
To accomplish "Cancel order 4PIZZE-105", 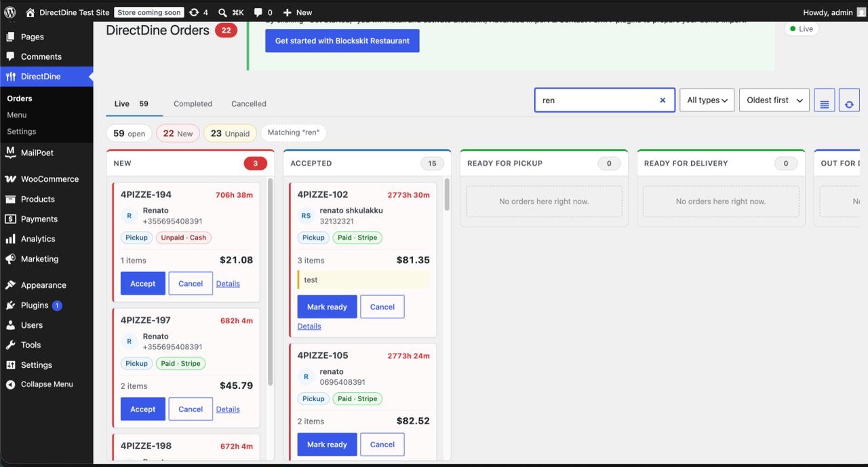I will tap(382, 445).
